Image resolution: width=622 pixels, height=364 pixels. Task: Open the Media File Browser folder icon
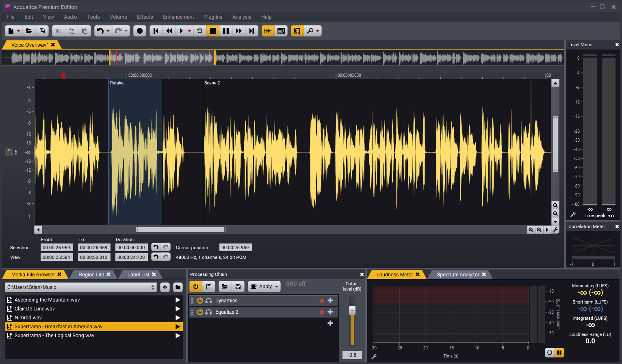[x=178, y=287]
